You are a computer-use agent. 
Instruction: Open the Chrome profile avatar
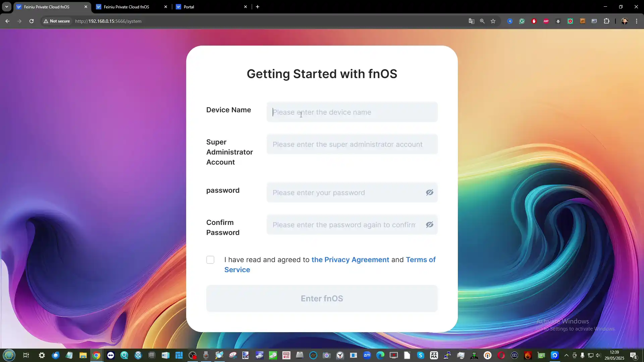[x=625, y=21]
